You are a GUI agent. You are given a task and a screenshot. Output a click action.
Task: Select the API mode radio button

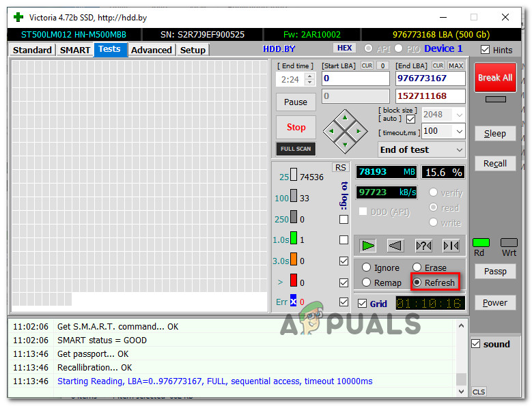(368, 48)
